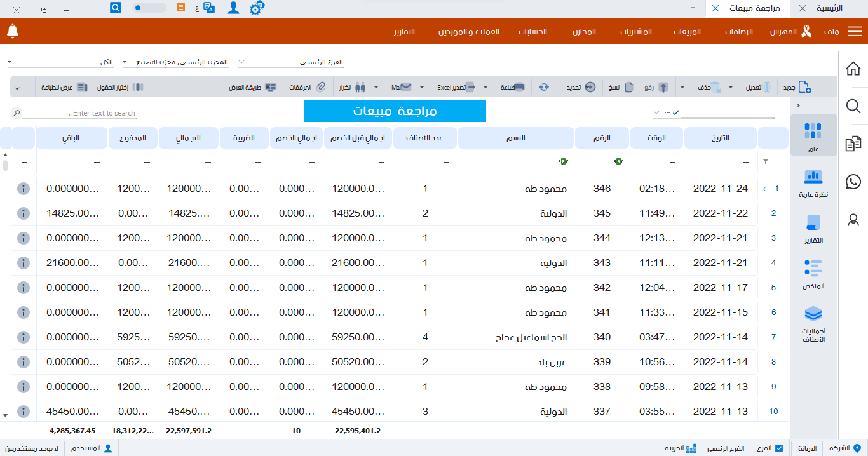The height and width of the screenshot is (456, 868).
Task: Switch to the الرئيسية tab
Action: coord(829,9)
